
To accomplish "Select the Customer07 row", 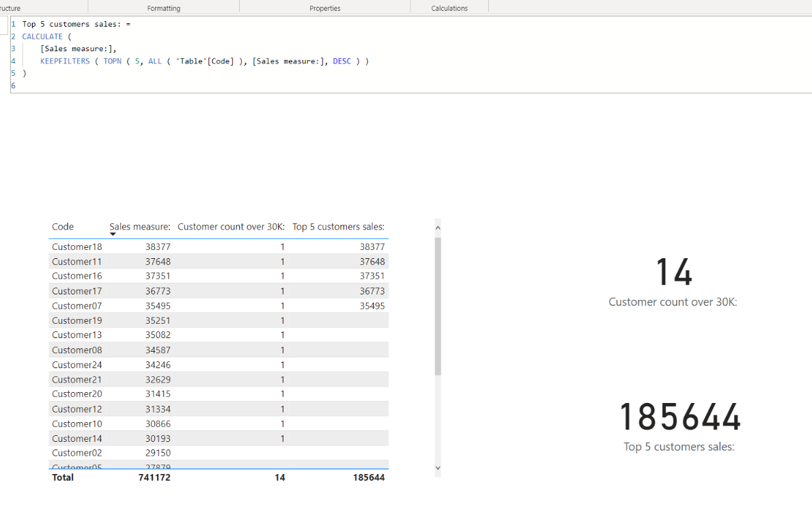I will [x=219, y=306].
